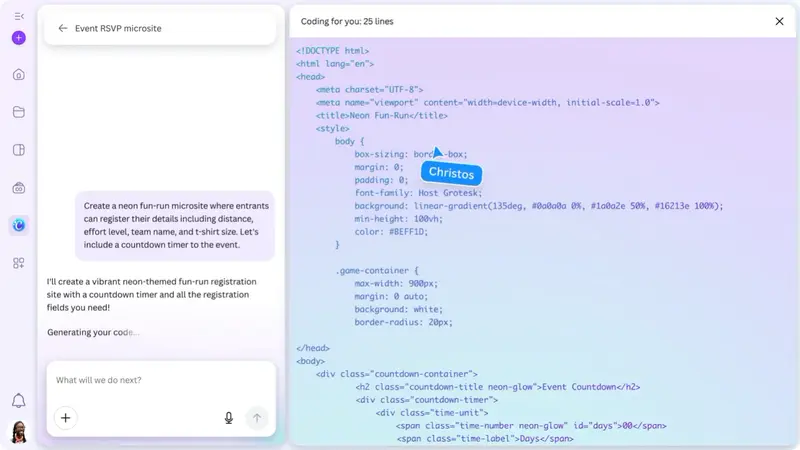Open the Projects folder icon
Image resolution: width=800 pixels, height=450 pixels.
click(19, 112)
